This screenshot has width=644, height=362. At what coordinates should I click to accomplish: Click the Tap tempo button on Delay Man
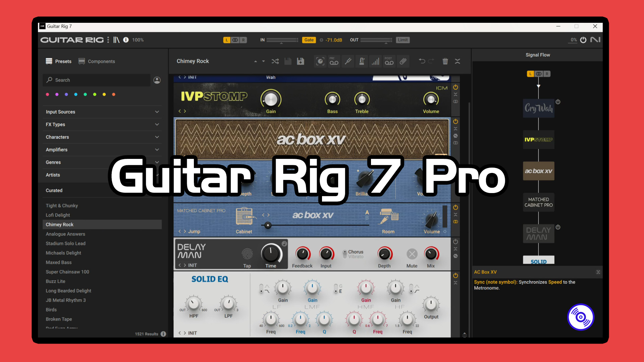[247, 254]
